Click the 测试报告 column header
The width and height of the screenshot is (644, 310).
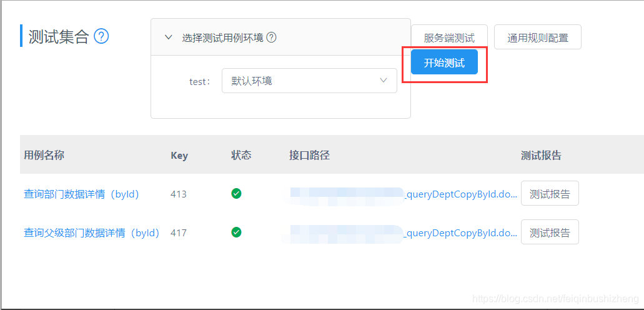541,155
